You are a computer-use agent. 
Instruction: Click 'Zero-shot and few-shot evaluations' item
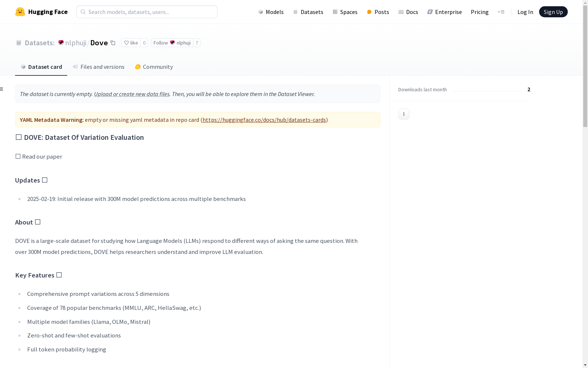coord(74,335)
